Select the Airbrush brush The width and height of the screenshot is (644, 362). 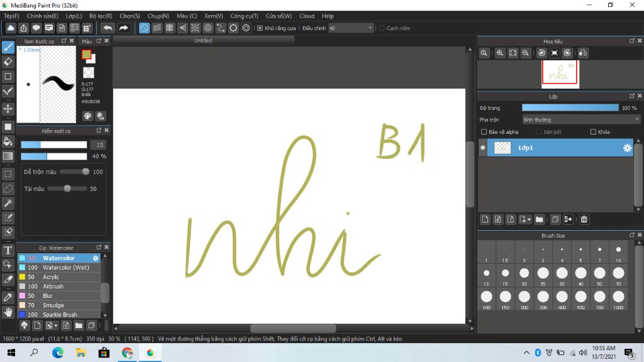[59, 287]
